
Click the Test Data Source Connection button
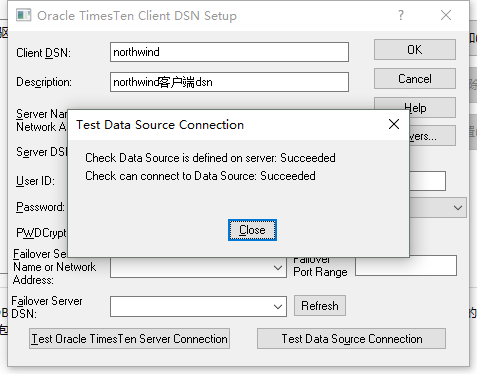coord(351,339)
